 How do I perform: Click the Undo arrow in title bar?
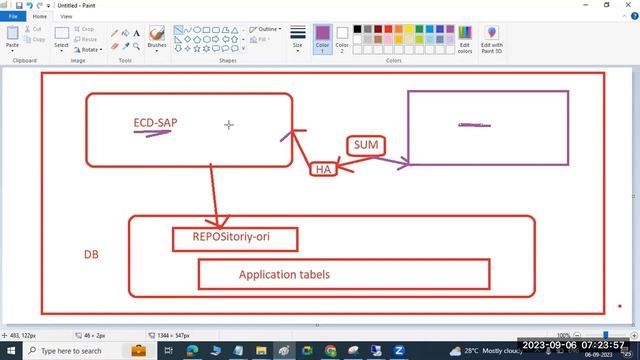click(x=29, y=5)
